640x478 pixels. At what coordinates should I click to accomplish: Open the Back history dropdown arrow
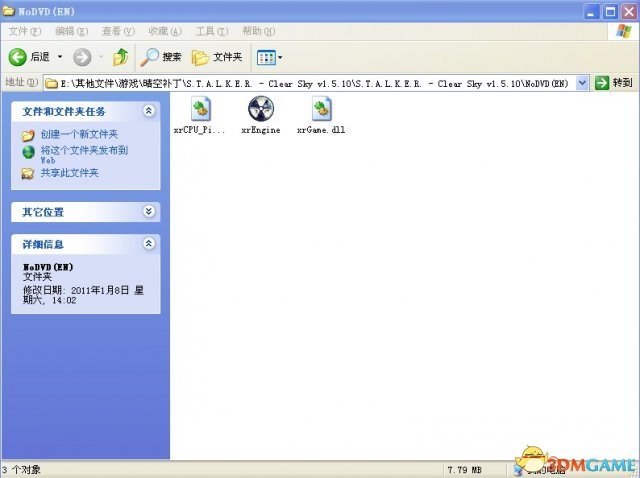tap(60, 57)
